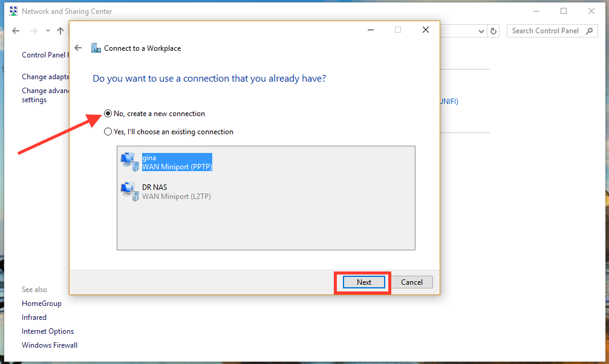
Task: Click the Explorer up arrow icon
Action: point(60,31)
